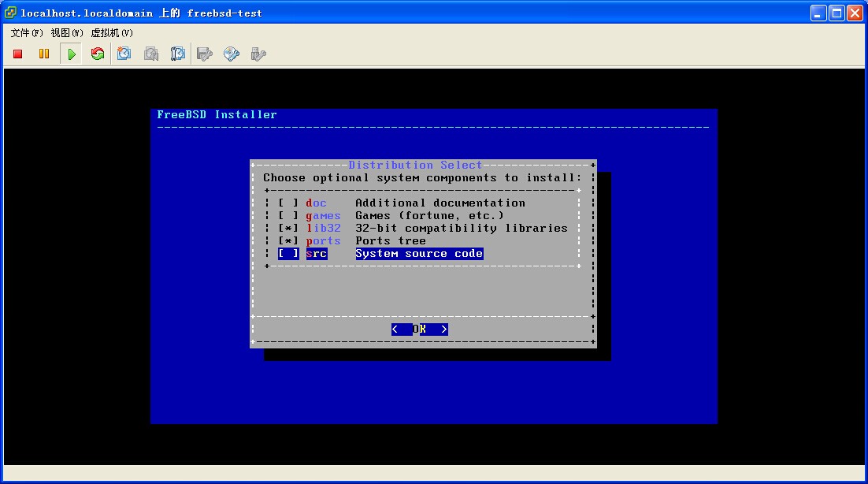
Task: Toggle the doc component checkbox
Action: point(288,203)
